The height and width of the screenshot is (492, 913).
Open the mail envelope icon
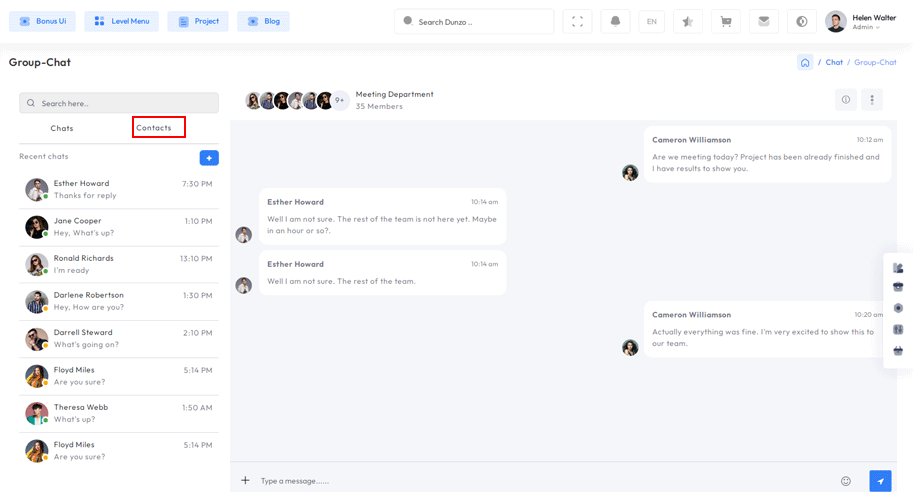(x=764, y=21)
